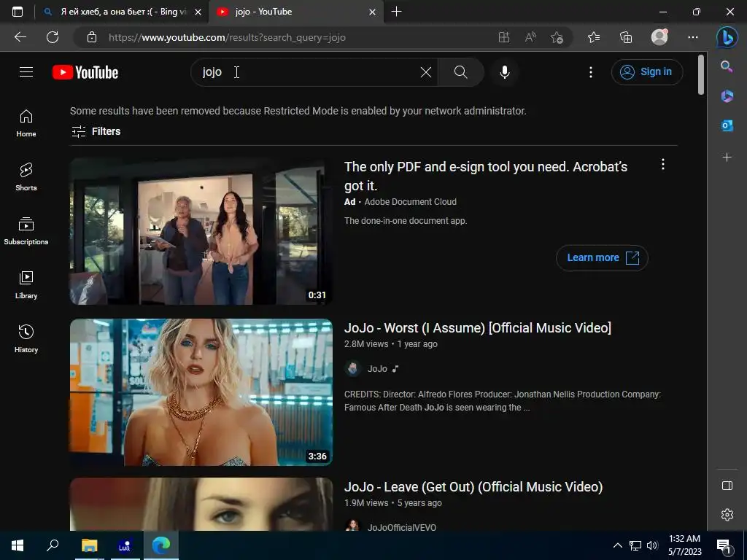Refresh the current page
This screenshot has height=560, width=747.
[53, 37]
